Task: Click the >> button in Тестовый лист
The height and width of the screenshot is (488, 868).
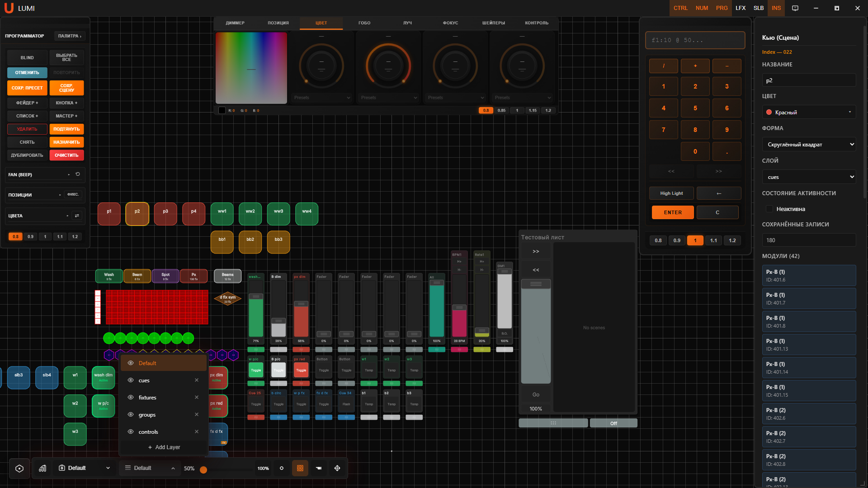Action: (x=536, y=251)
